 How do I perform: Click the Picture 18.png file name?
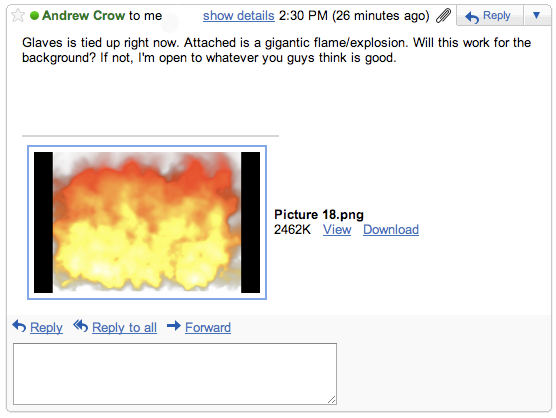point(319,214)
